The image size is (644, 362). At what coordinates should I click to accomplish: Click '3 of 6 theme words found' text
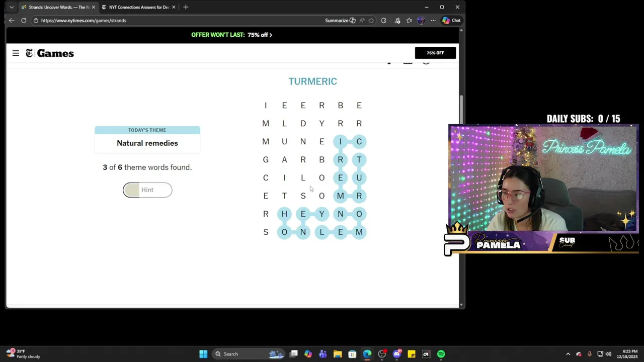(147, 167)
